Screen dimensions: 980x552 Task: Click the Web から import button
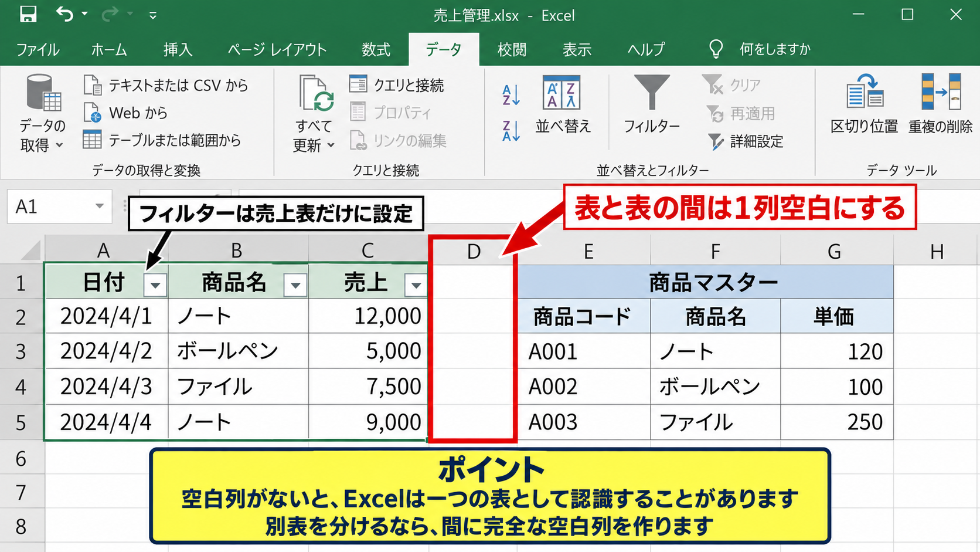coord(126,113)
